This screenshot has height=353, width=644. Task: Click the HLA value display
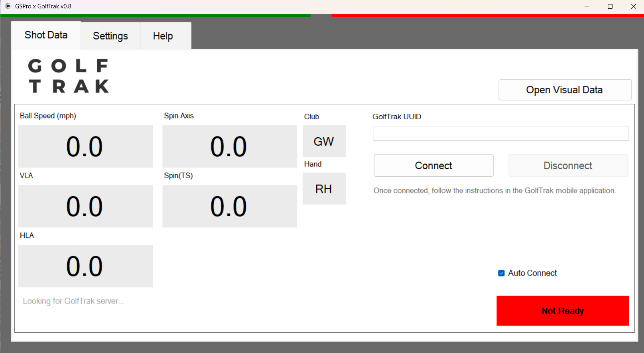coord(85,266)
